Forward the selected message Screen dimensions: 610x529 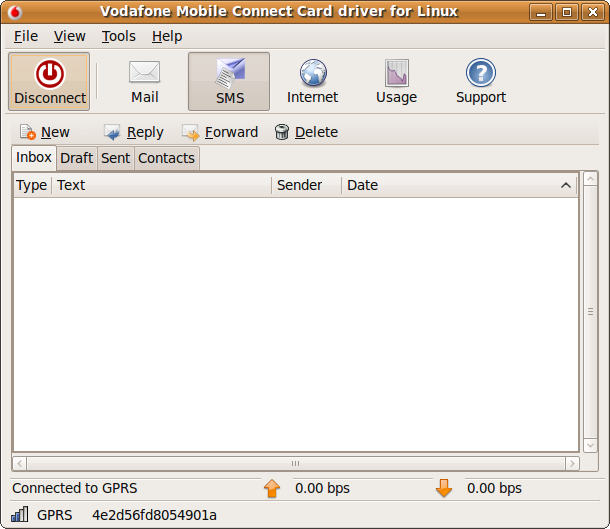point(220,132)
